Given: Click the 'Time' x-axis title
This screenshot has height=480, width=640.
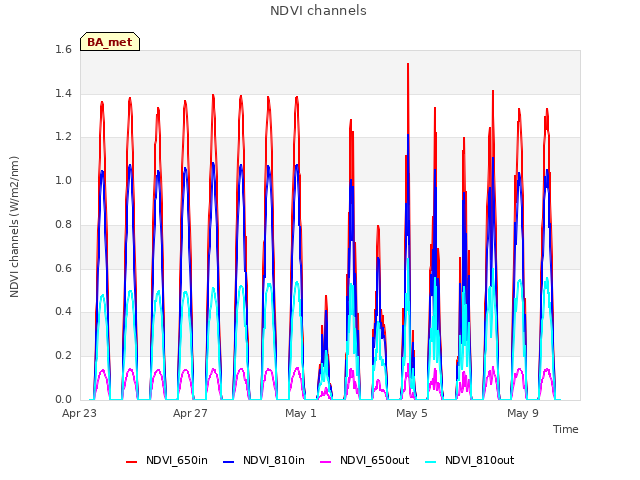Looking at the screenshot, I should click(x=566, y=429).
